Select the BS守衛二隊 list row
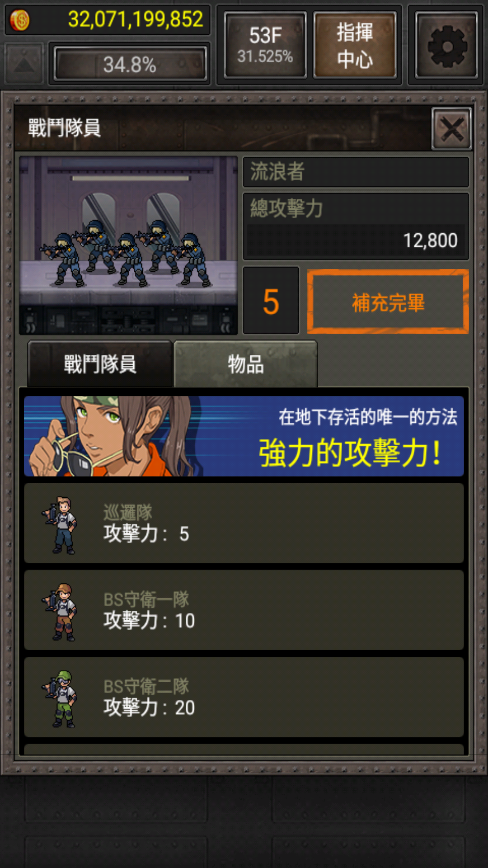The height and width of the screenshot is (868, 488). [x=244, y=697]
